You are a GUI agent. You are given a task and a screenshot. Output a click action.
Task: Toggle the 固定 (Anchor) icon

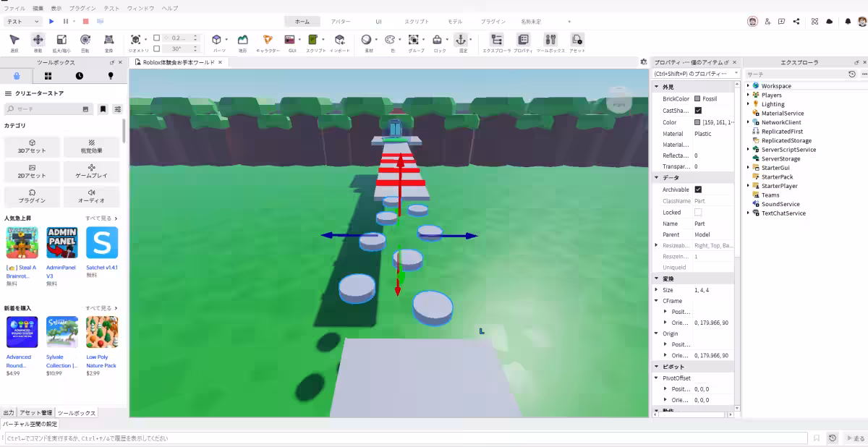(461, 40)
